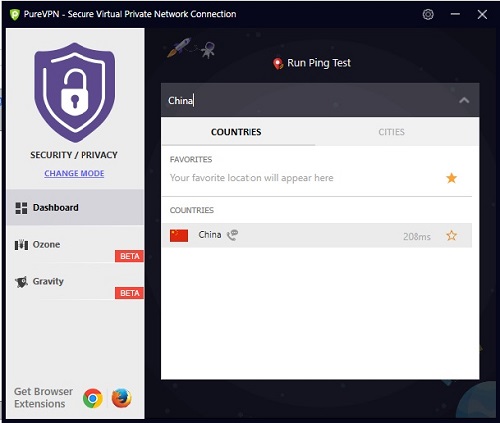Click the Get Browser Extensions label

43,398
